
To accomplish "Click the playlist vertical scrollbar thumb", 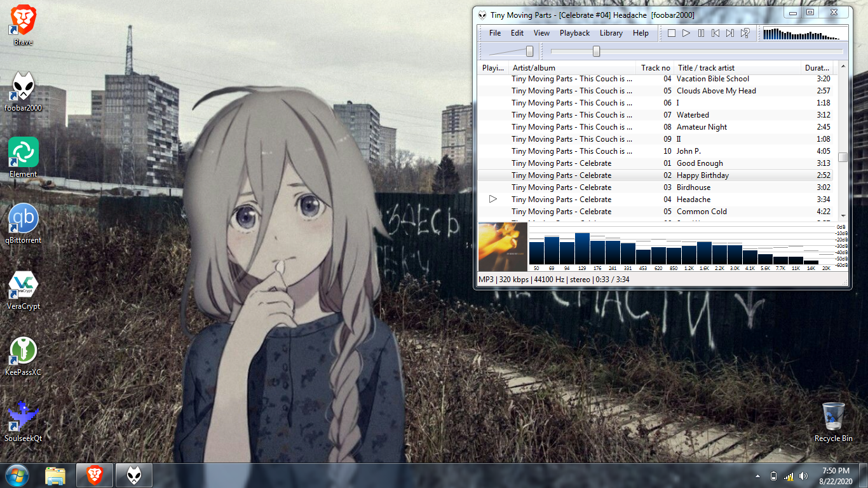I will [x=843, y=157].
